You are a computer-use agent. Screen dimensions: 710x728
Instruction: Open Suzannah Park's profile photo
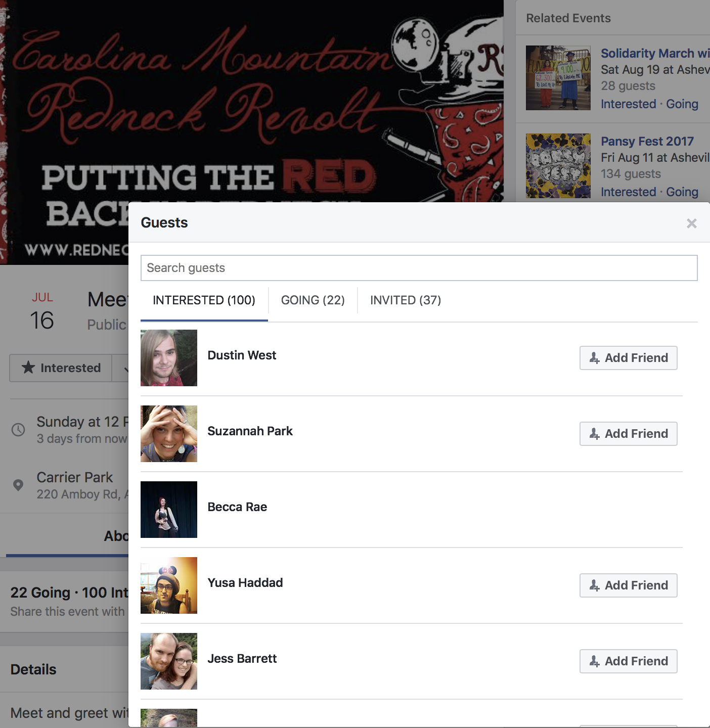click(x=169, y=434)
